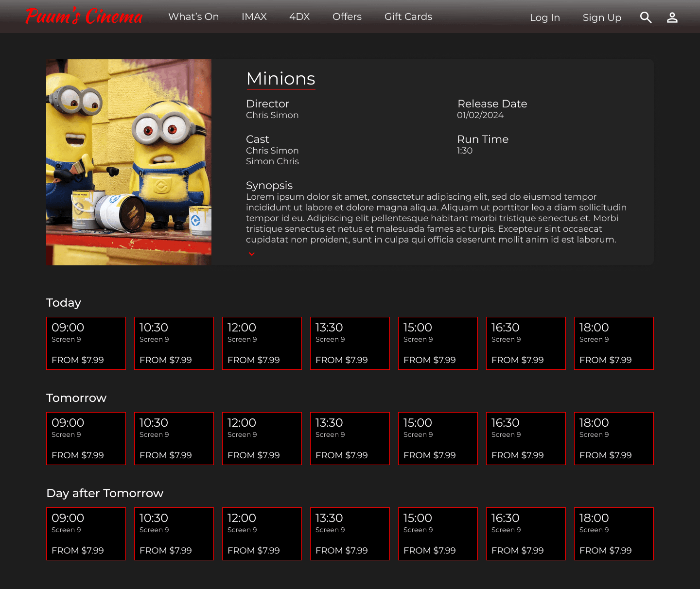Viewport: 700px width, 589px height.
Task: Choose Tomorrow's 15:00 showtime
Action: click(x=438, y=439)
